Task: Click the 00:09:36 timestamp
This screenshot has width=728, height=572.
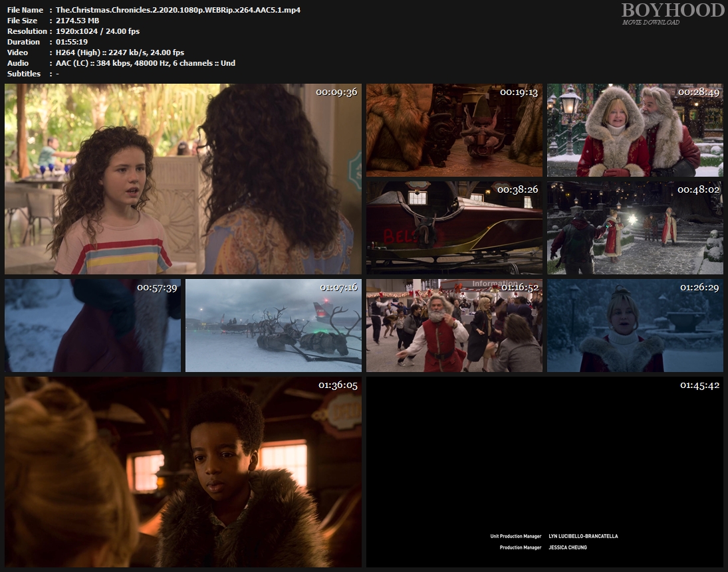Action: (336, 92)
